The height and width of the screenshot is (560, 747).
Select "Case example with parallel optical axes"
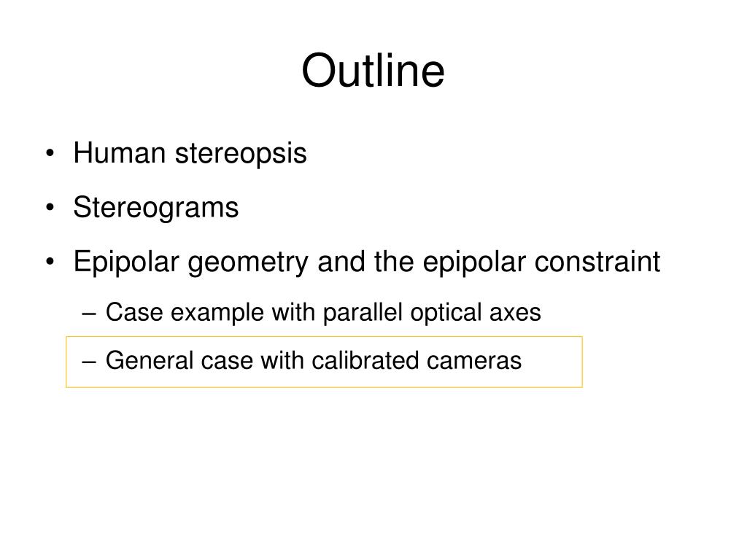pyautogui.click(x=323, y=313)
